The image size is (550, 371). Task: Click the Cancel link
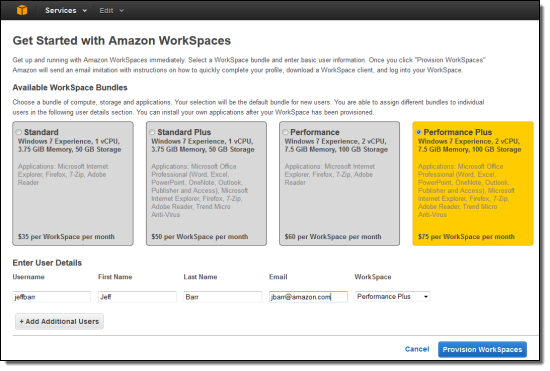pyautogui.click(x=417, y=349)
